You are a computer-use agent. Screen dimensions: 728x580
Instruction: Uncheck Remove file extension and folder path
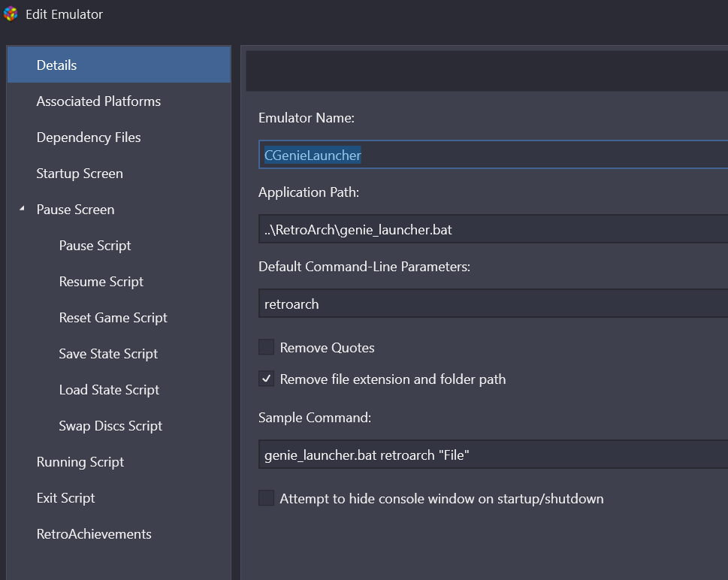coord(267,379)
